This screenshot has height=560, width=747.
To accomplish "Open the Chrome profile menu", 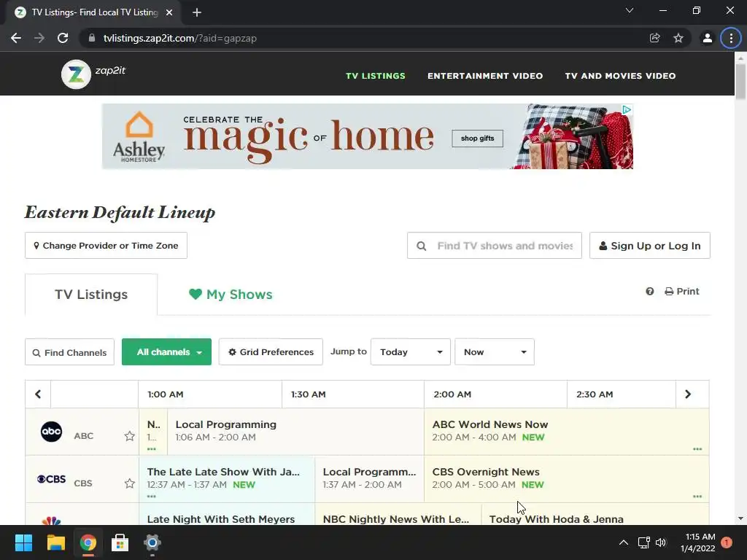I will (708, 38).
